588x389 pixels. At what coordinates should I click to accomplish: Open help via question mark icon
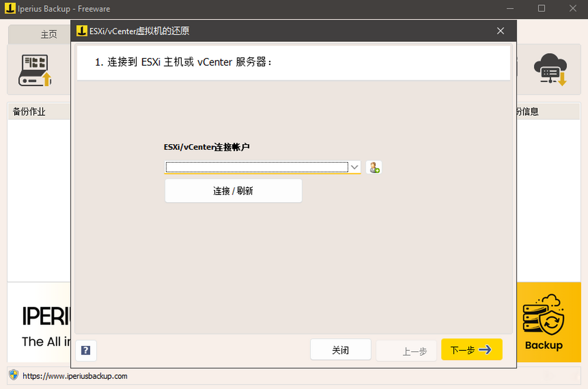86,350
